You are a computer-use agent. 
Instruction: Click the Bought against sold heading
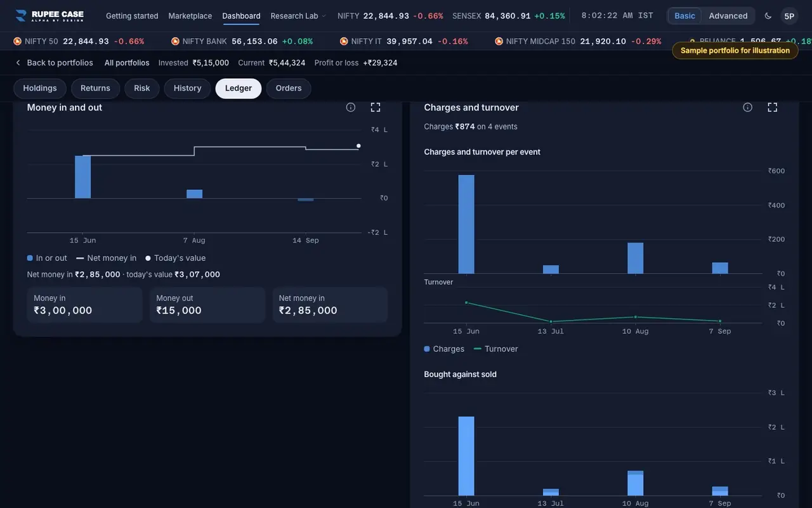tap(460, 375)
